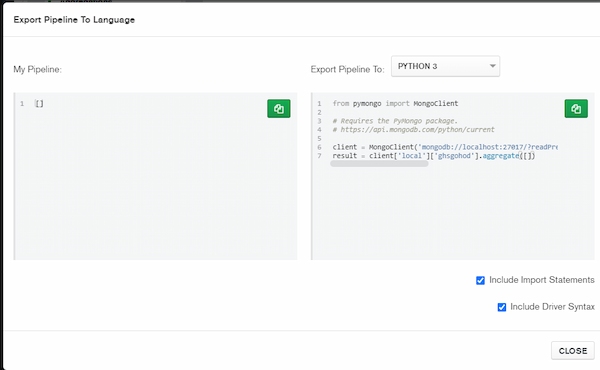
Task: Click the 'Include Driver Syntax' label text
Action: [552, 307]
